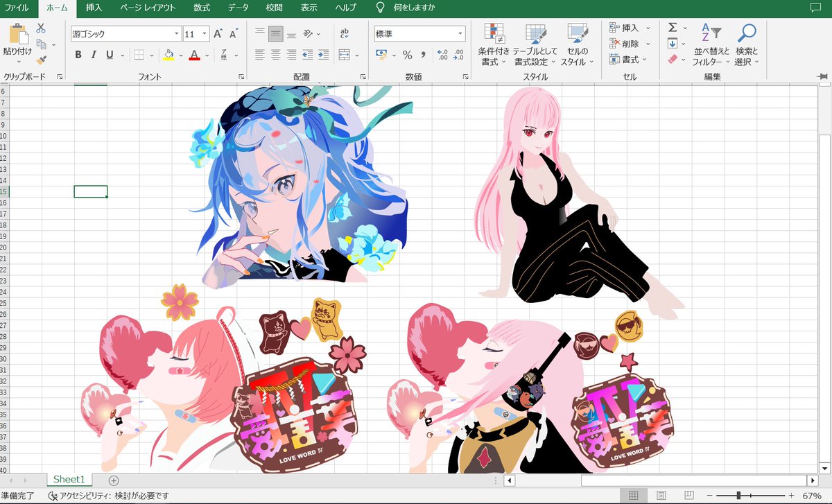Image resolution: width=832 pixels, height=504 pixels.
Task: Decrease font size with small A icon
Action: (x=234, y=33)
